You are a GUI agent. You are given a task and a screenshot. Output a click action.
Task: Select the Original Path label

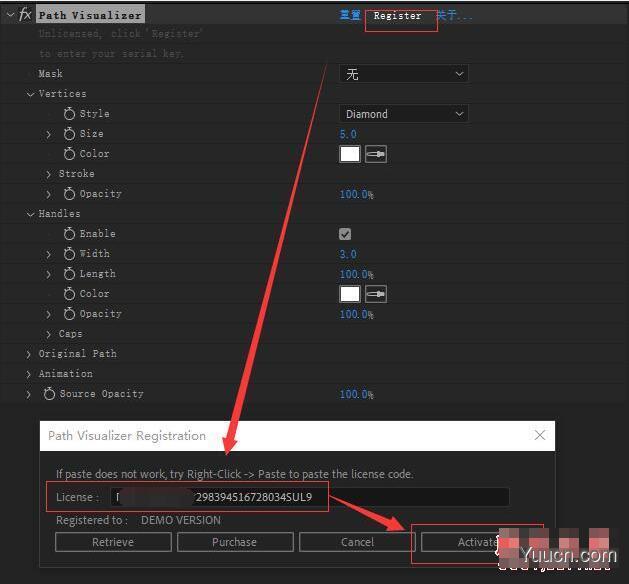point(77,354)
